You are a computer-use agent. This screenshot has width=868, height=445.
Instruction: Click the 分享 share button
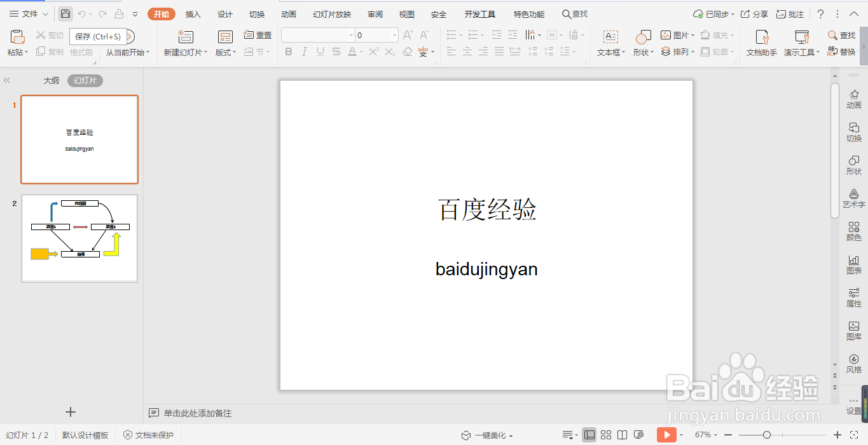pyautogui.click(x=754, y=14)
